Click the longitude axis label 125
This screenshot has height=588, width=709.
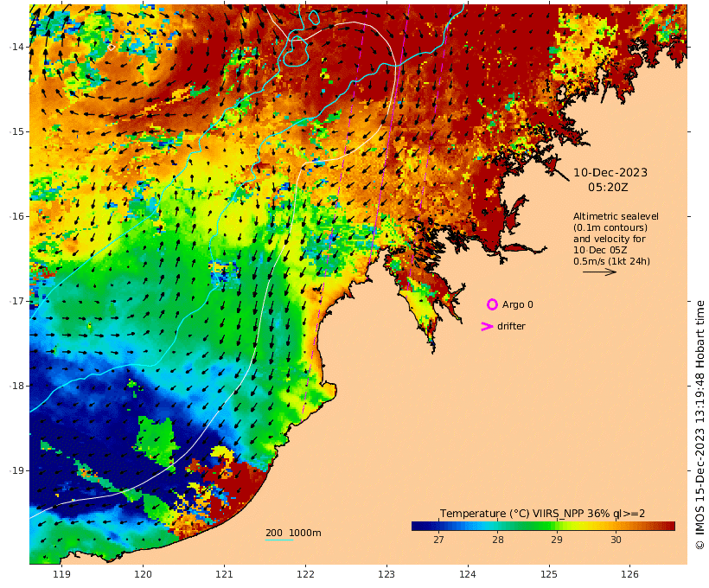coord(549,574)
